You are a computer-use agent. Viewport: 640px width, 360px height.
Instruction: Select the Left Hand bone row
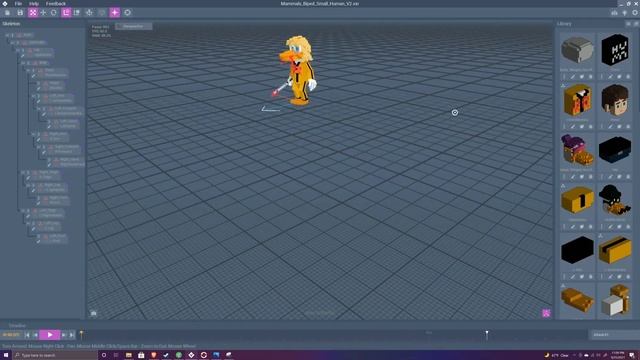[x=65, y=124]
